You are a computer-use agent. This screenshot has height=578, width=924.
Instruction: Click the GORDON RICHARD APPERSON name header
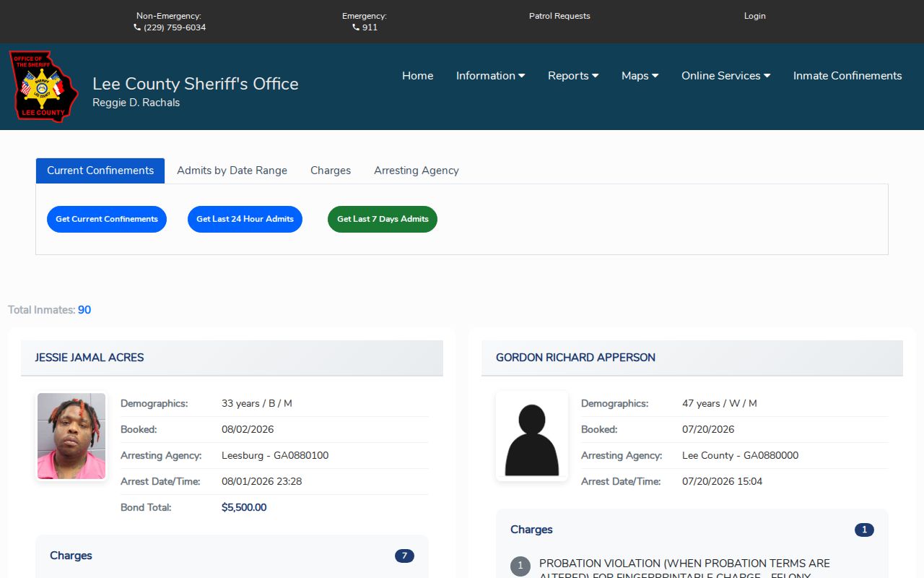coord(575,358)
